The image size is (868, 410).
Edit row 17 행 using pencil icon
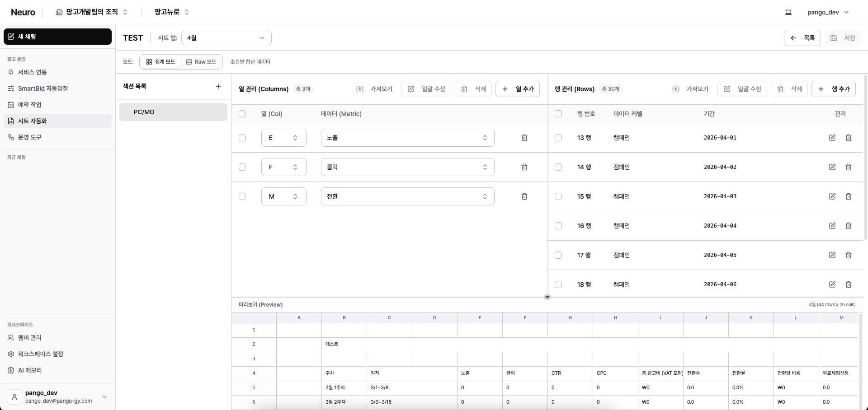pyautogui.click(x=832, y=255)
